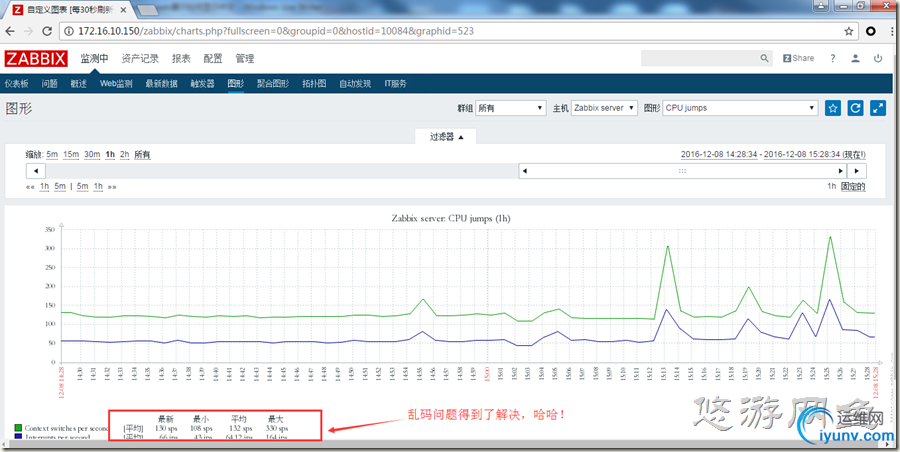
Task: Click browser forward arrow
Action: [x=29, y=31]
